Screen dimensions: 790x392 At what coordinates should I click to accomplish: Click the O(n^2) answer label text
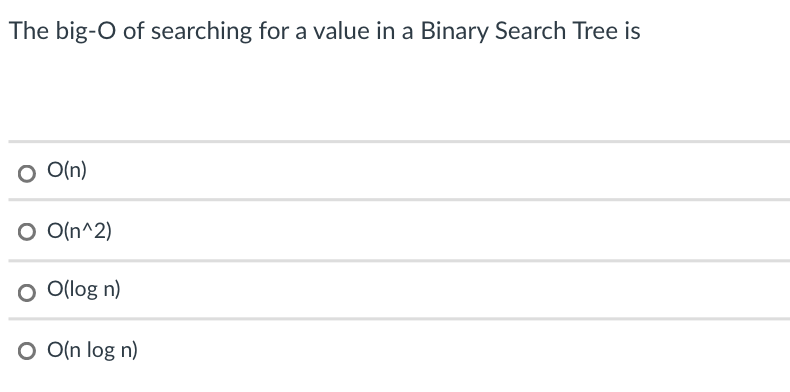coord(80,231)
